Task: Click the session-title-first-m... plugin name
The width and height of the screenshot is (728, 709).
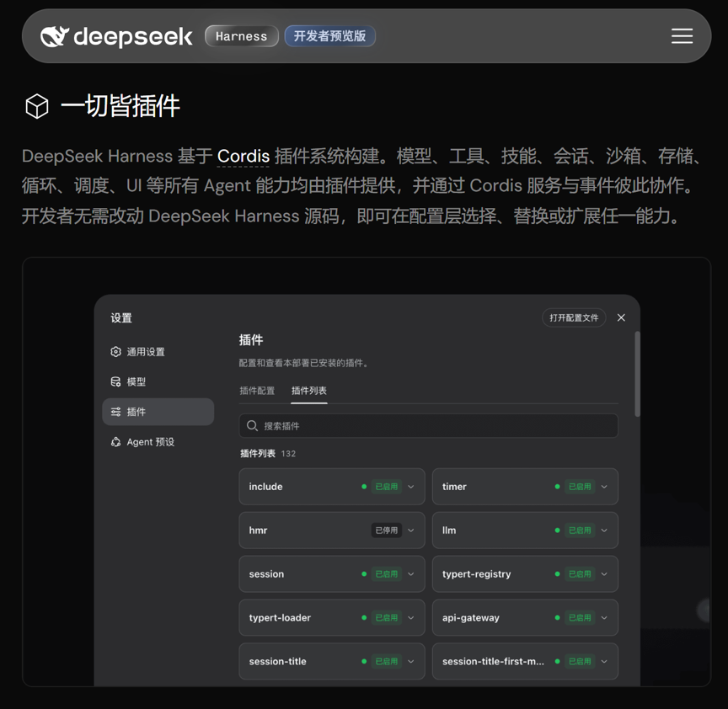Action: (x=493, y=661)
